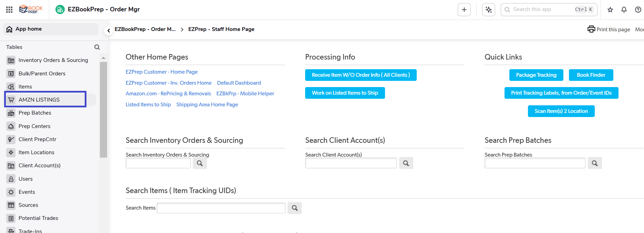Viewport: 644px width, 233px height.
Task: Run the Search Prep Batches magnifier button
Action: [595, 163]
